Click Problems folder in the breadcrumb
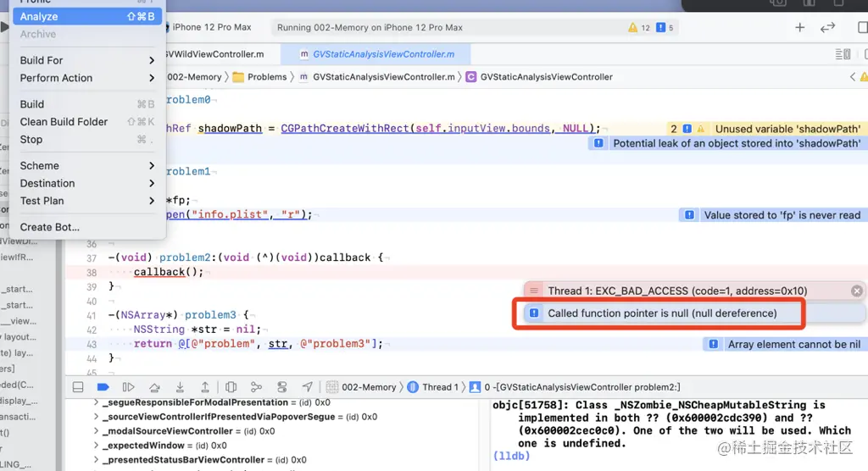868x471 pixels. (x=259, y=77)
